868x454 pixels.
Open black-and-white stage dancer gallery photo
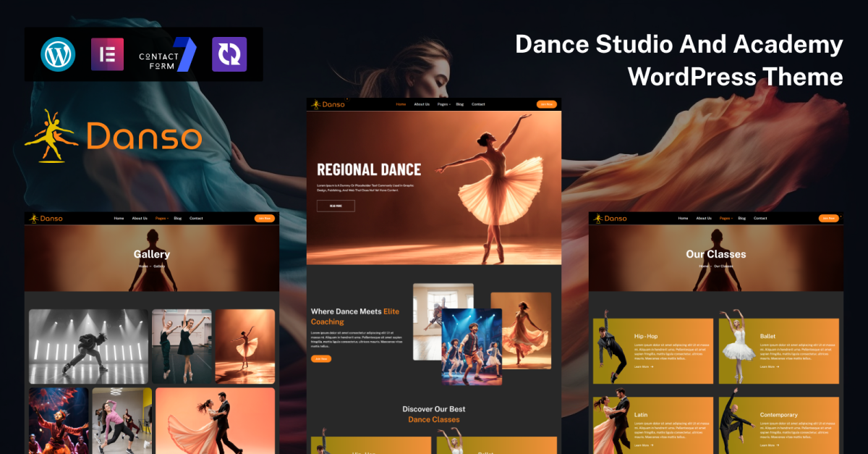[x=88, y=346]
